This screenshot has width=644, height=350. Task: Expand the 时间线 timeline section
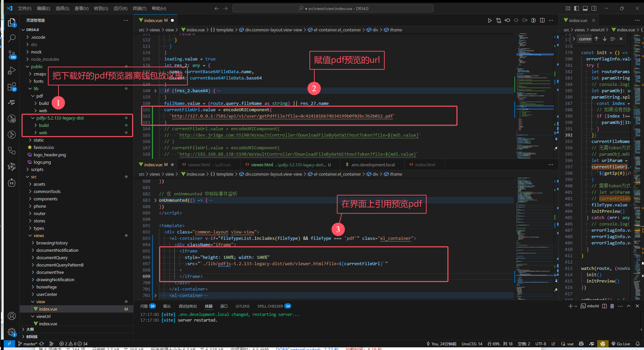click(32, 336)
